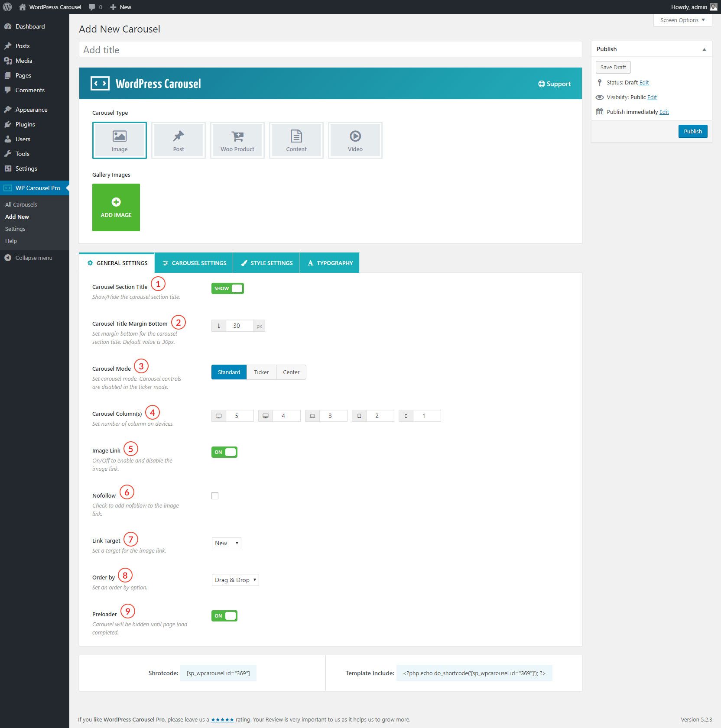This screenshot has width=721, height=728.
Task: Check the Nofollow checkbox
Action: point(215,496)
